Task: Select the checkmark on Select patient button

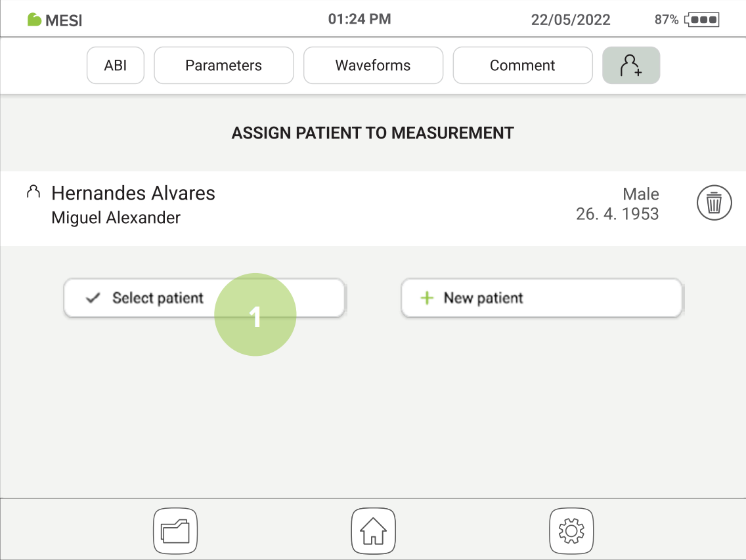Action: pos(93,297)
